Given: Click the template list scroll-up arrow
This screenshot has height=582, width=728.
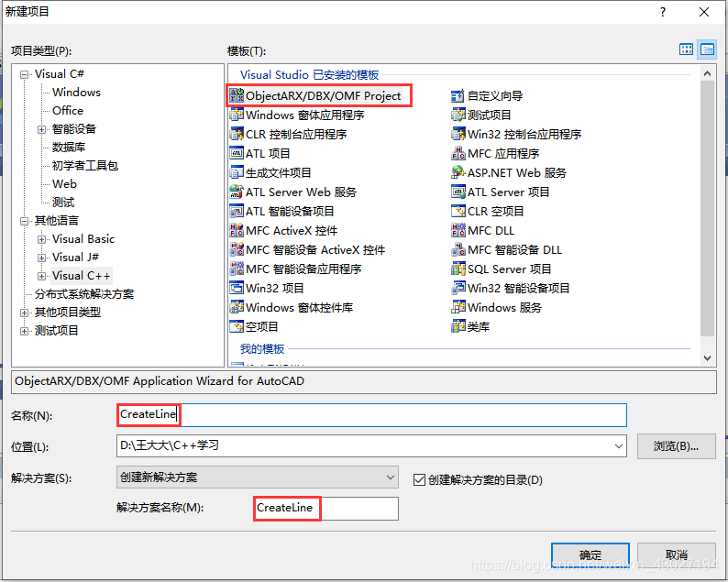Looking at the screenshot, I should coord(707,73).
